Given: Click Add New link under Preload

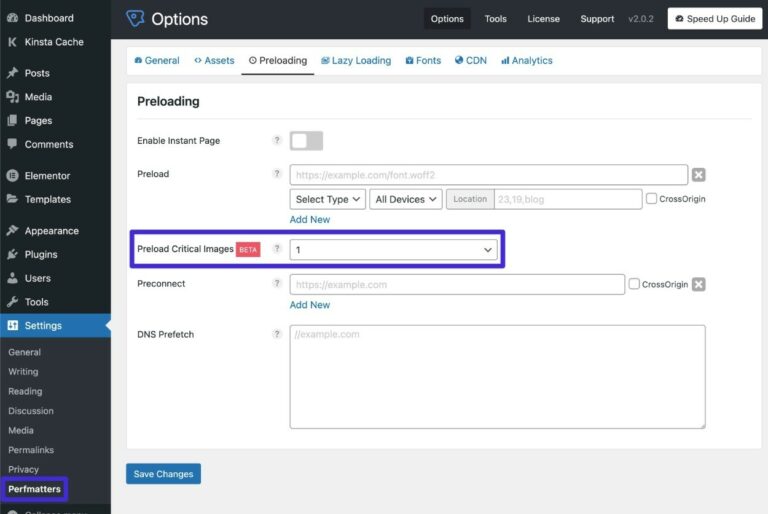Looking at the screenshot, I should pos(309,219).
